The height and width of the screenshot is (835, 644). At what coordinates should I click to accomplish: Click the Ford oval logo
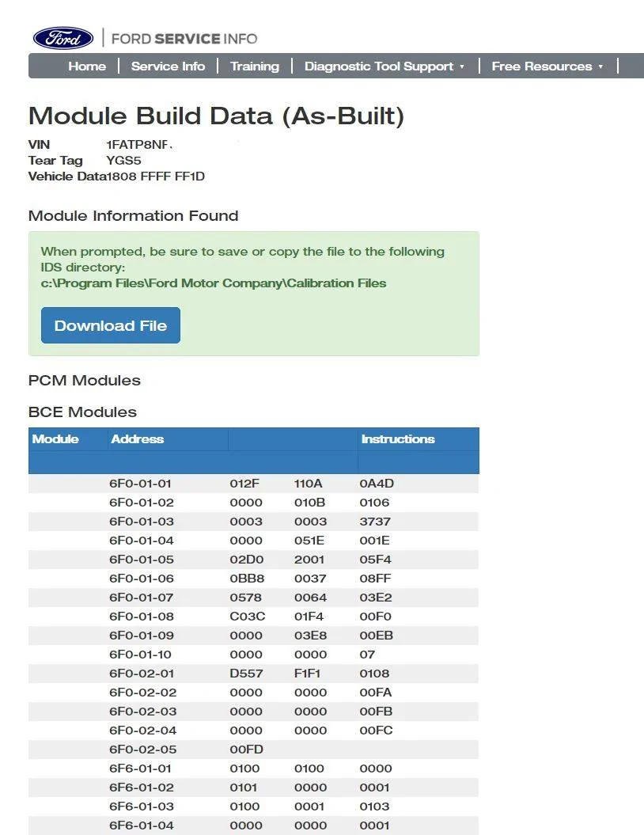tap(63, 38)
